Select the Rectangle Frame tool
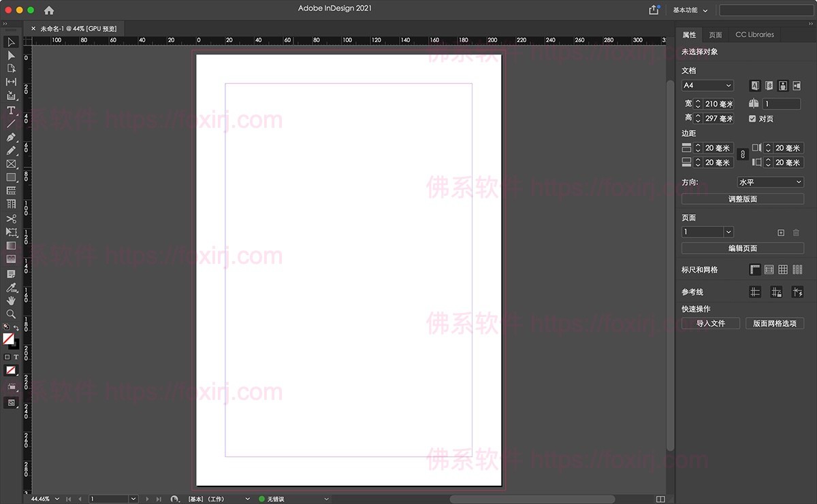817x504 pixels. pyautogui.click(x=11, y=165)
